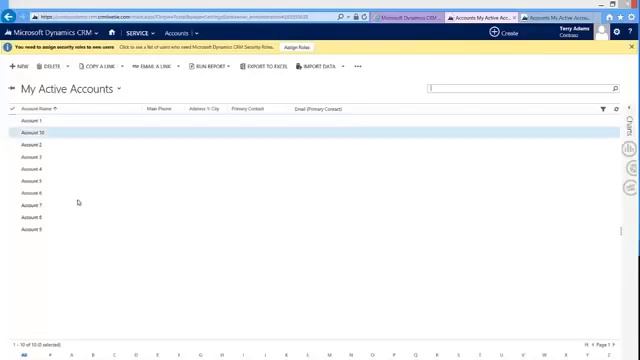Click Run Report command
This screenshot has width=640, height=360.
coord(209,66)
